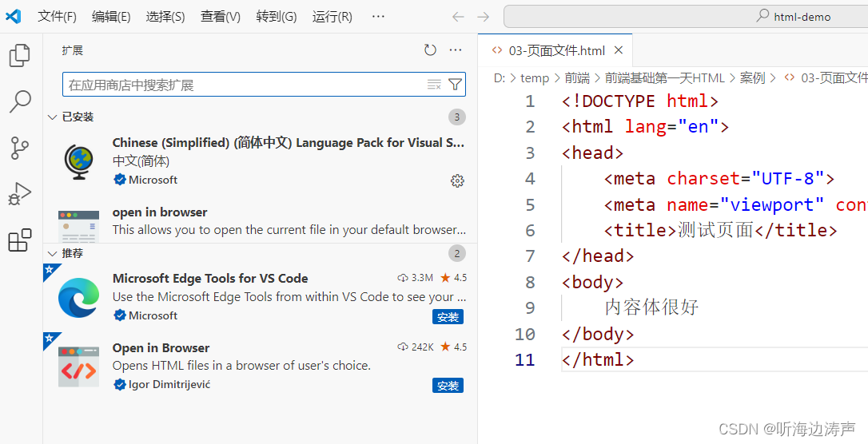
Task: Click the Open in Browser code-bracket icon
Action: click(x=78, y=367)
